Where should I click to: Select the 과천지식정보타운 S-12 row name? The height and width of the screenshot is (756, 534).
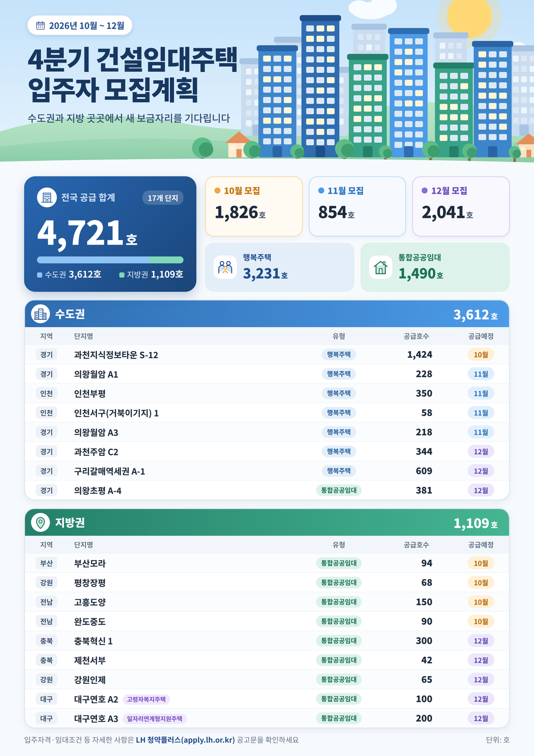[116, 355]
